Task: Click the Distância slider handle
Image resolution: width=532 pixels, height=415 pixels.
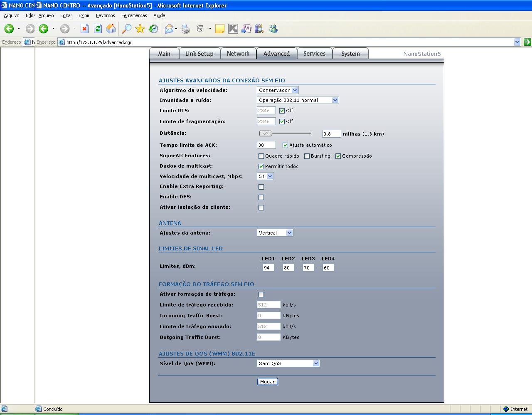Action: (266, 133)
